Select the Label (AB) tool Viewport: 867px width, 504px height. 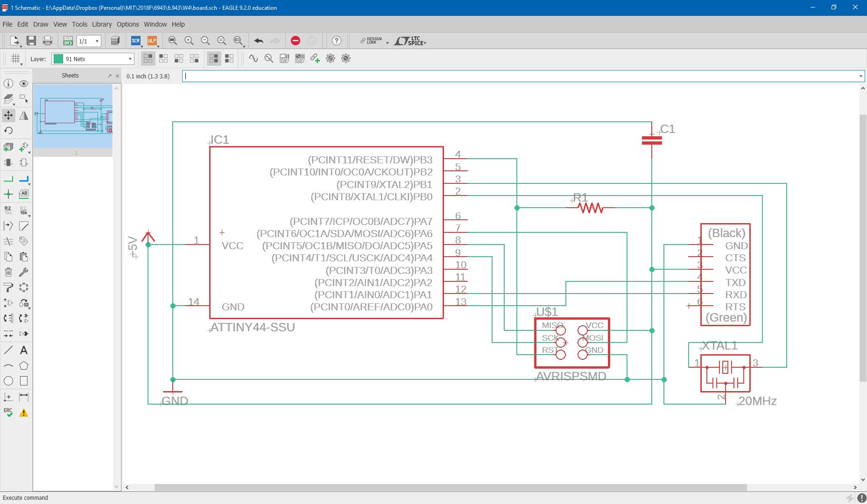tap(24, 194)
